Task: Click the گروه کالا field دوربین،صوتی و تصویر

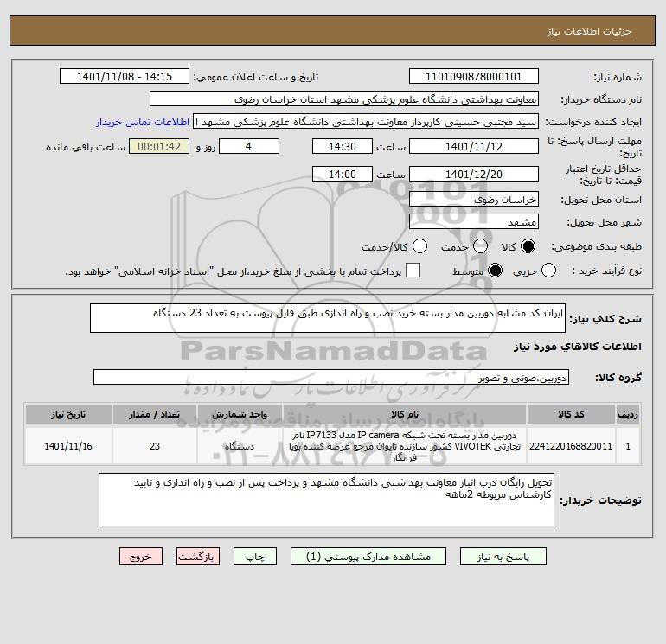Action: point(331,377)
